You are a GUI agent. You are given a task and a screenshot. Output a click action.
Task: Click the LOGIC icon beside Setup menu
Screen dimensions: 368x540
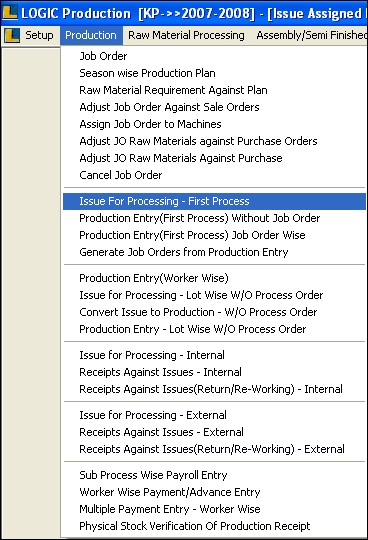[x=12, y=35]
